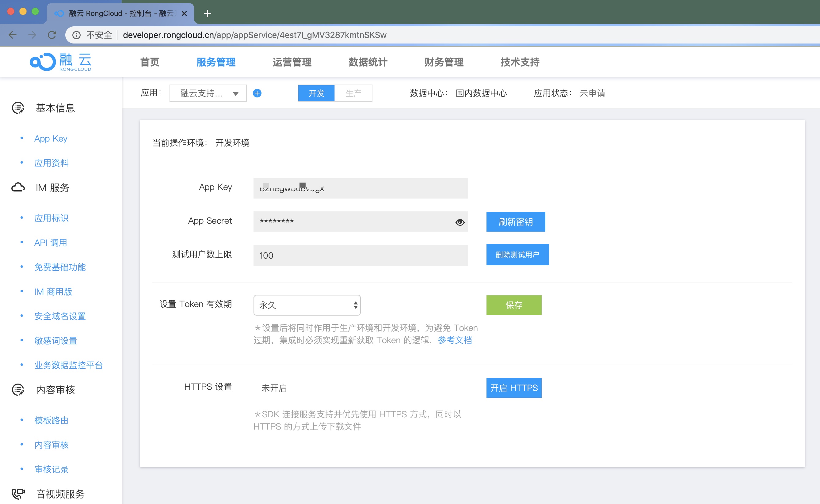820x504 pixels.
Task: Click the 开启 HTTPS button
Action: tap(513, 388)
